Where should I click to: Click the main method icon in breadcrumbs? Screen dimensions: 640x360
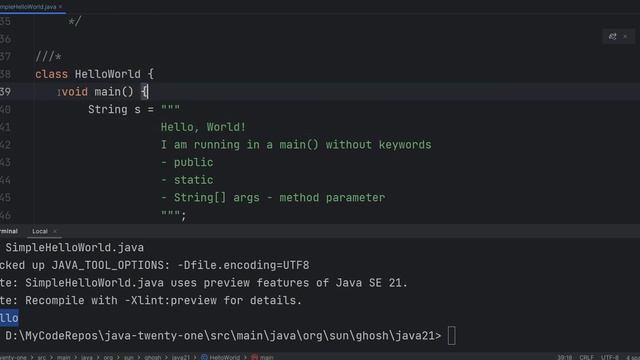click(254, 357)
